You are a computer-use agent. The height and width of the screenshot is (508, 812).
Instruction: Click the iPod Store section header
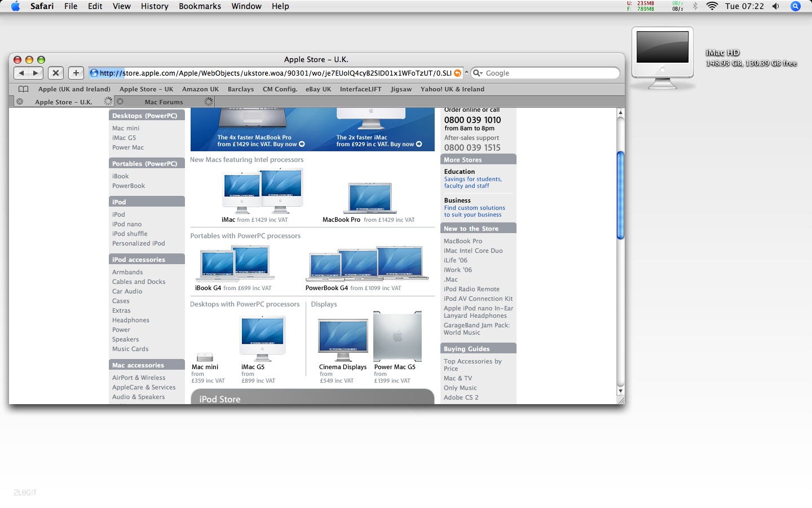click(x=312, y=397)
